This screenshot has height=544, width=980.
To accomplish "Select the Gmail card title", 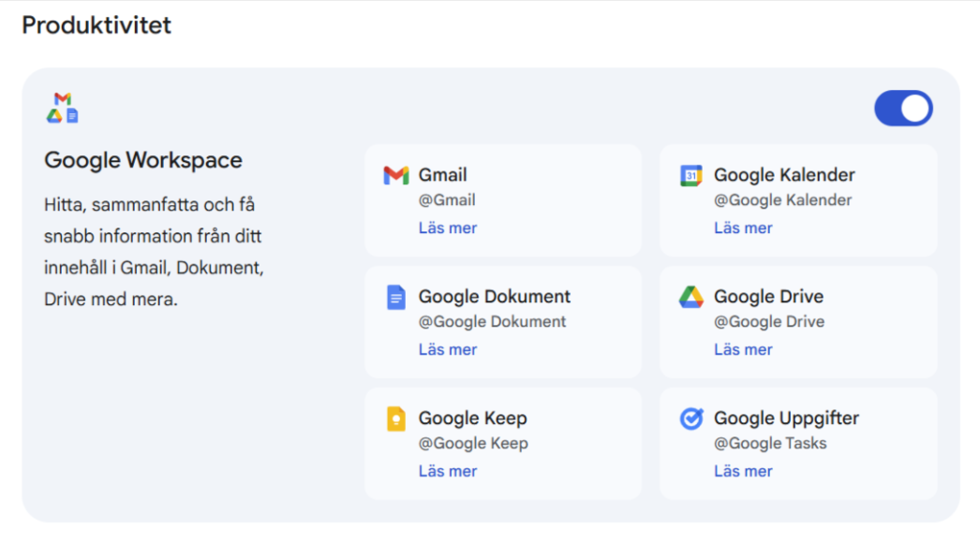I will pyautogui.click(x=442, y=175).
